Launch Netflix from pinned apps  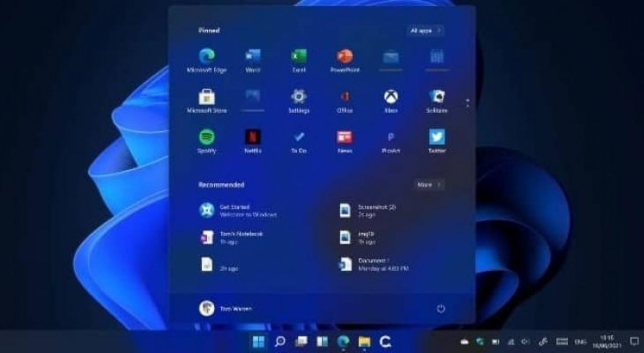253,141
